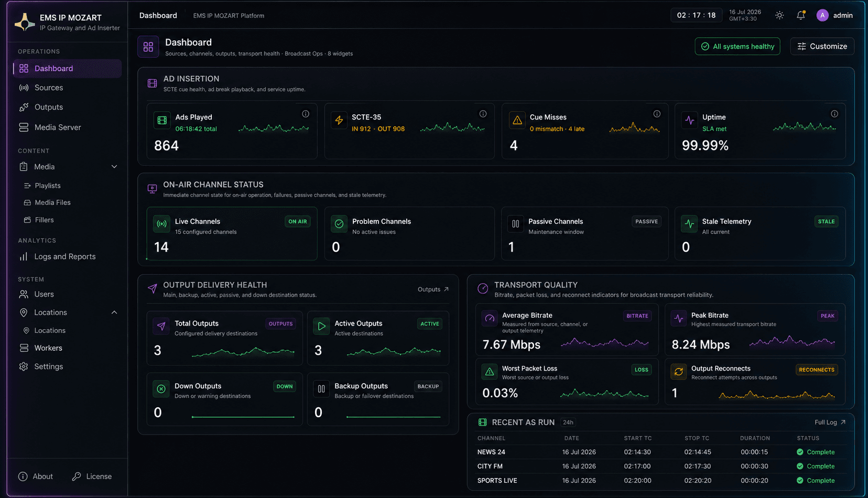Click the Ads Played info icon
Viewport: 868px width, 498px height.
coord(306,114)
